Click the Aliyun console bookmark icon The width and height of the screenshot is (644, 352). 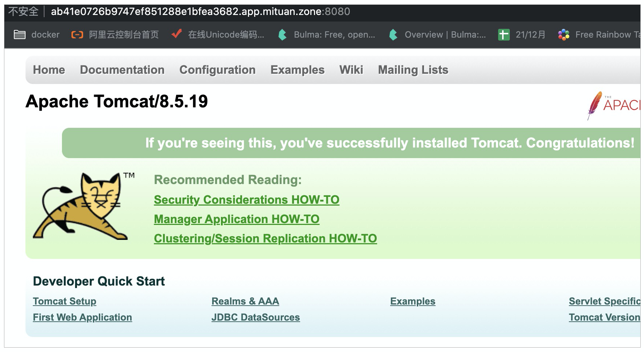77,35
